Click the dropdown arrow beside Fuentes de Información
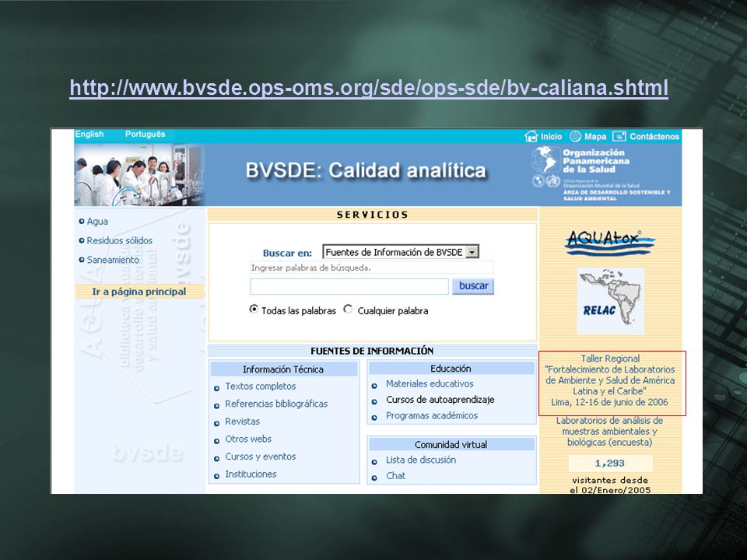Screen dimensions: 747x560 [x=472, y=252]
